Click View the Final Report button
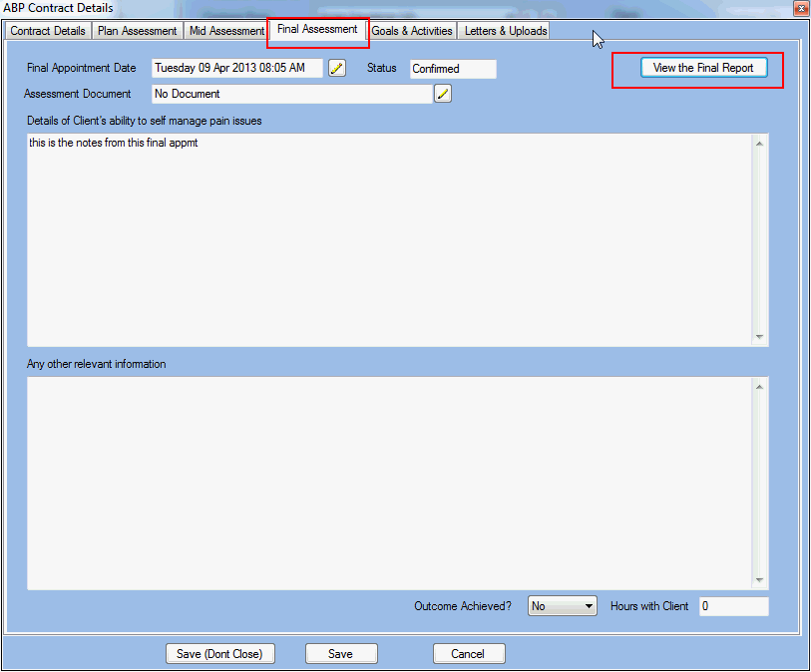The height and width of the screenshot is (672, 811). [703, 68]
